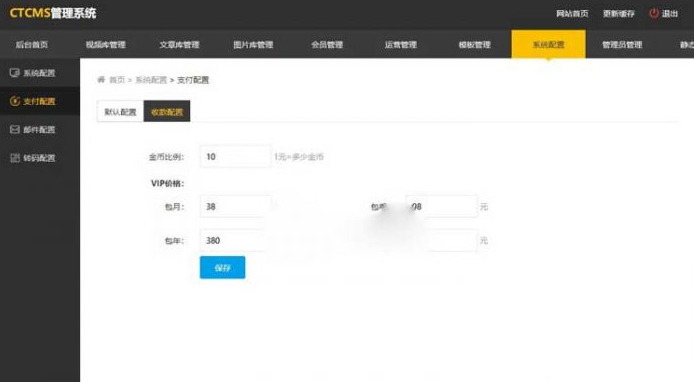Viewport: 694px width, 382px height.
Task: Click the red power icon beside 退出
Action: coord(654,13)
